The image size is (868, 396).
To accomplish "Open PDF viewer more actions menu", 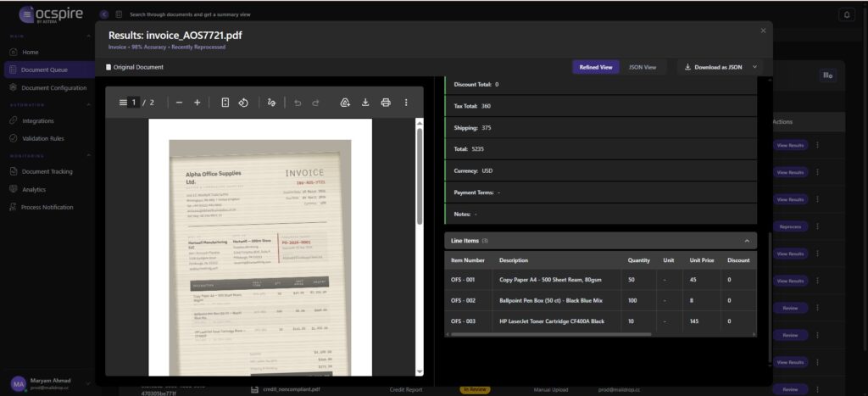I will click(x=406, y=103).
